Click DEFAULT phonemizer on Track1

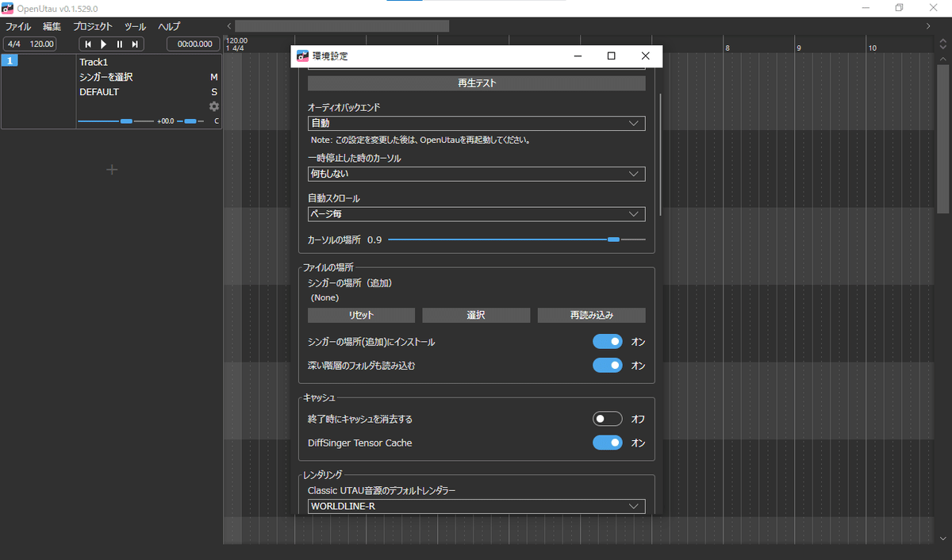click(x=99, y=92)
